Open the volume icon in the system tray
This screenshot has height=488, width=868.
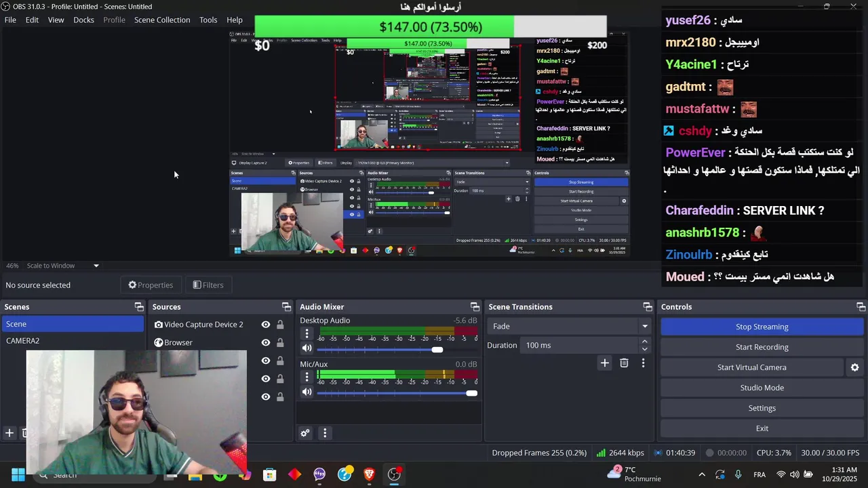[x=794, y=474]
